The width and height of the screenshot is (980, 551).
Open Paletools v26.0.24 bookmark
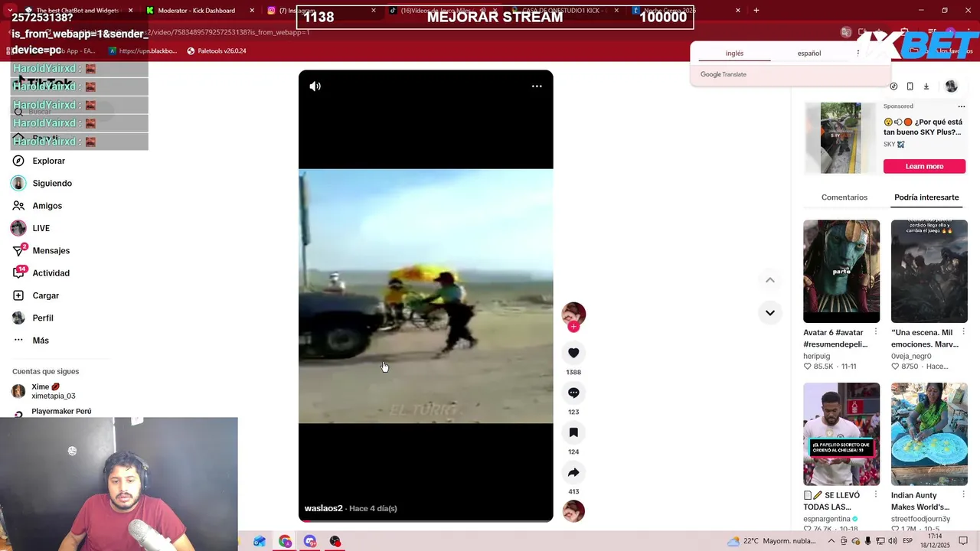(217, 51)
